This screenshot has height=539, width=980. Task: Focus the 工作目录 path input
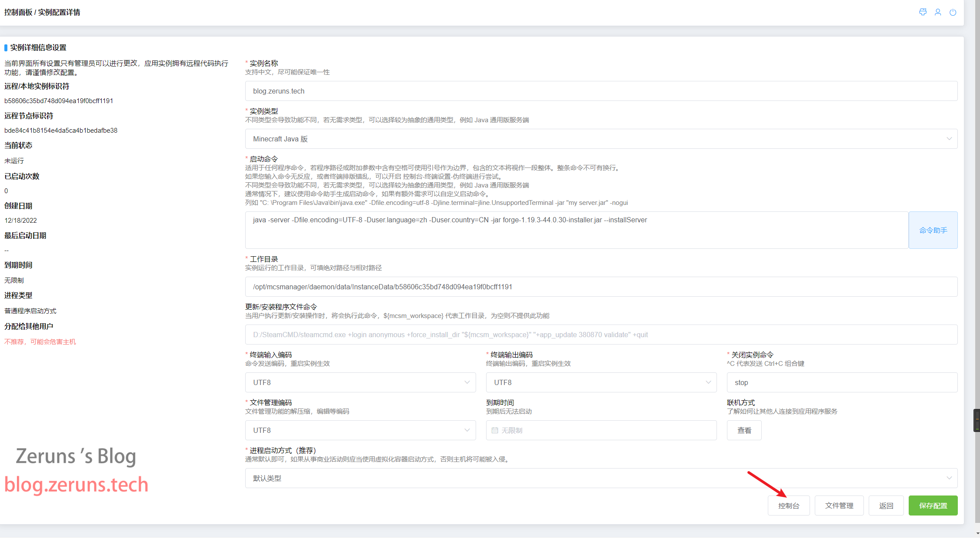pos(601,287)
